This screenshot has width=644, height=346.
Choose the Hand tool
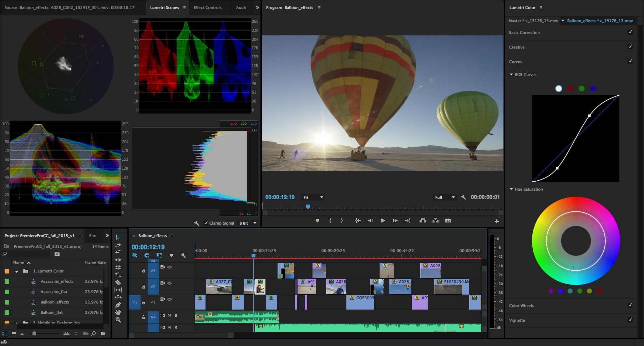click(118, 312)
